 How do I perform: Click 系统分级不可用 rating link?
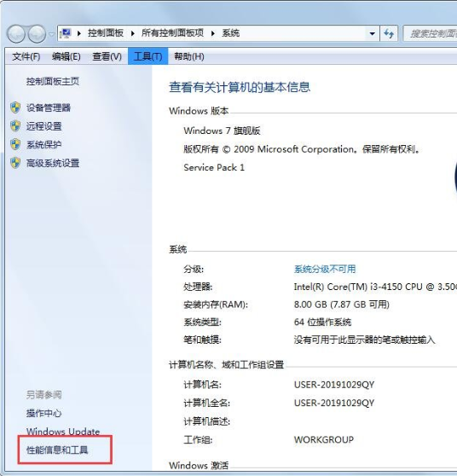(x=325, y=269)
